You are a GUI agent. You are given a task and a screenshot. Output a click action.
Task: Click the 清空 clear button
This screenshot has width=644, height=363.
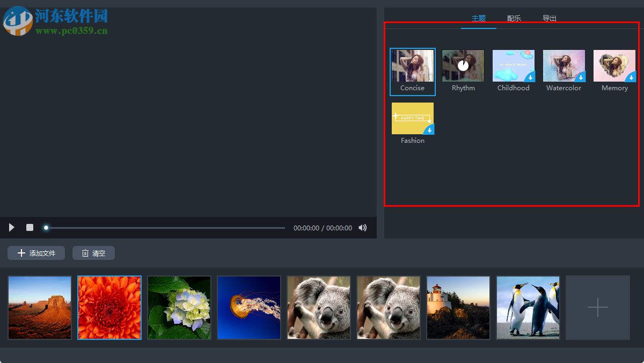coord(93,253)
